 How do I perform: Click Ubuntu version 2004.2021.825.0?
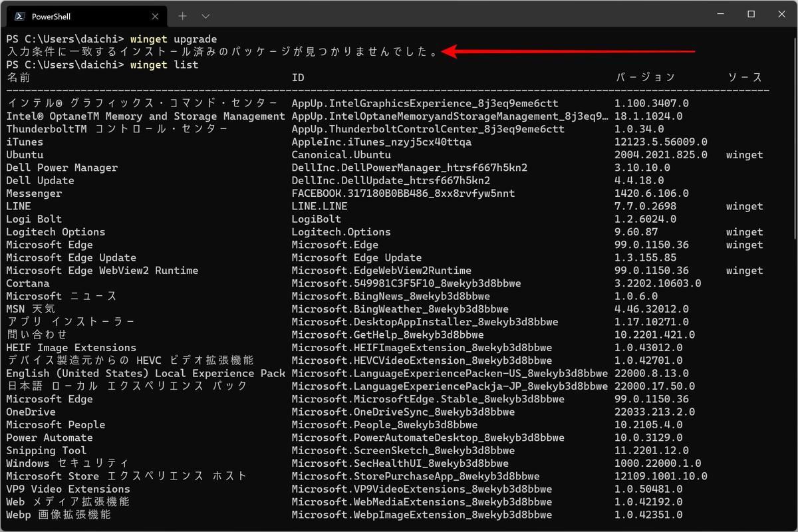coord(661,155)
